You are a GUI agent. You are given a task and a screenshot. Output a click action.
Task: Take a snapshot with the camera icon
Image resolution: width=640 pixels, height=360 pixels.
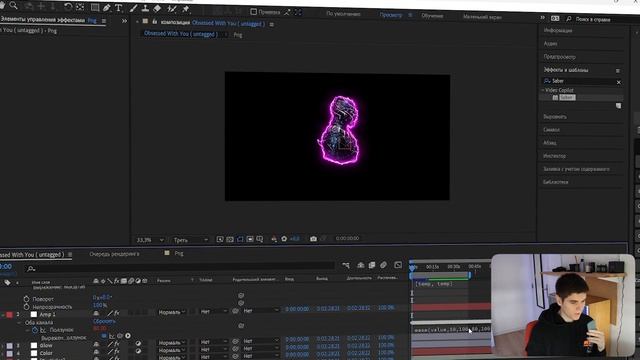(313, 239)
